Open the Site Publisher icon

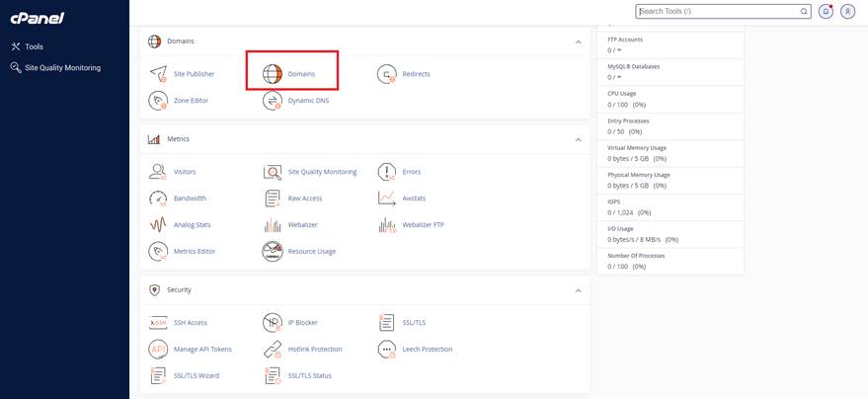[158, 74]
